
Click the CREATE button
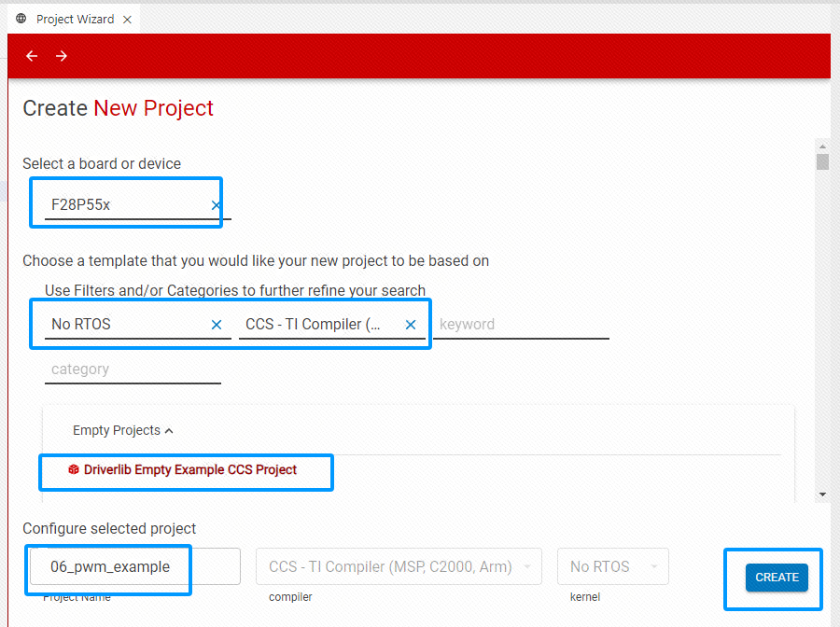tap(777, 578)
